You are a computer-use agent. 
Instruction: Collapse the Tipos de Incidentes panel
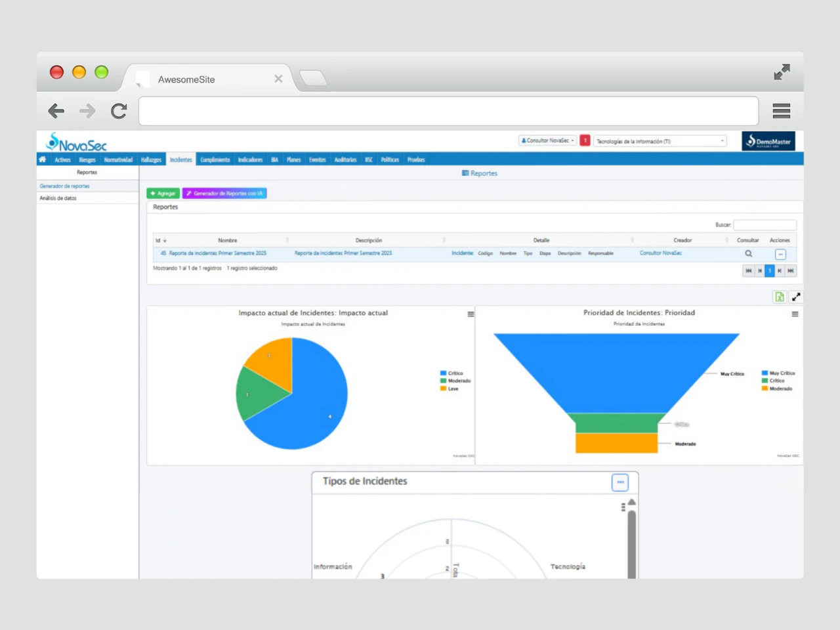tap(619, 482)
